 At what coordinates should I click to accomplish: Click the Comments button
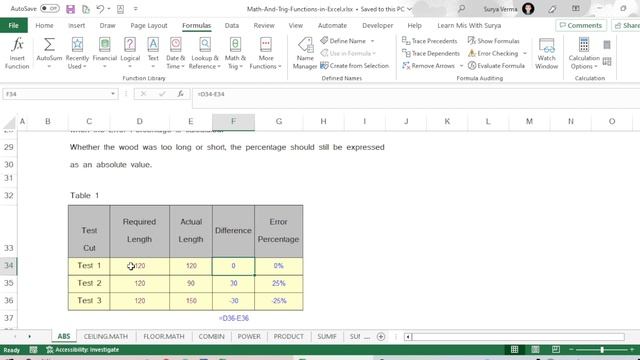click(x=581, y=25)
